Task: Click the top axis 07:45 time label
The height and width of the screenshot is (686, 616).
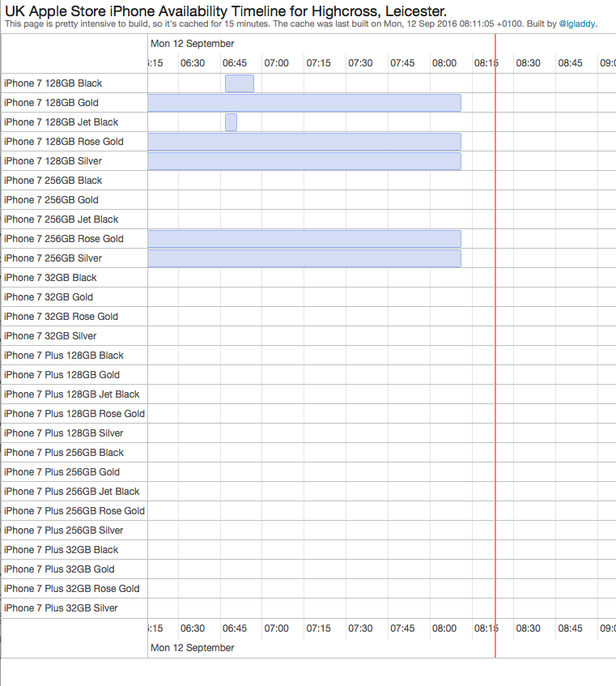Action: 402,63
